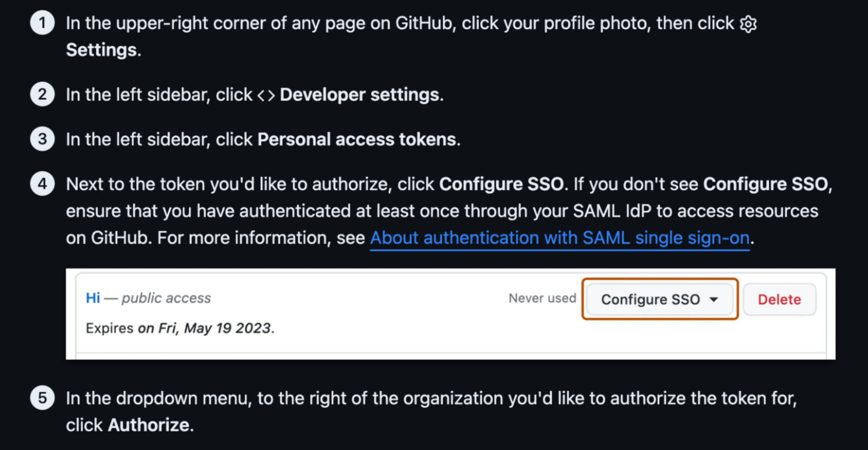Select the step 3 numbered circle
Screen dimensions: 868x450
coord(42,138)
